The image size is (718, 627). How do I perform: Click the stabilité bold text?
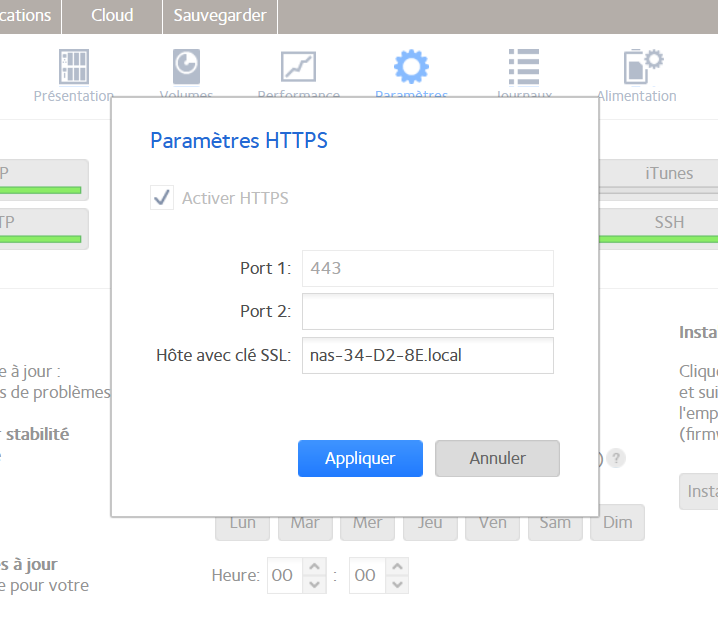click(38, 434)
